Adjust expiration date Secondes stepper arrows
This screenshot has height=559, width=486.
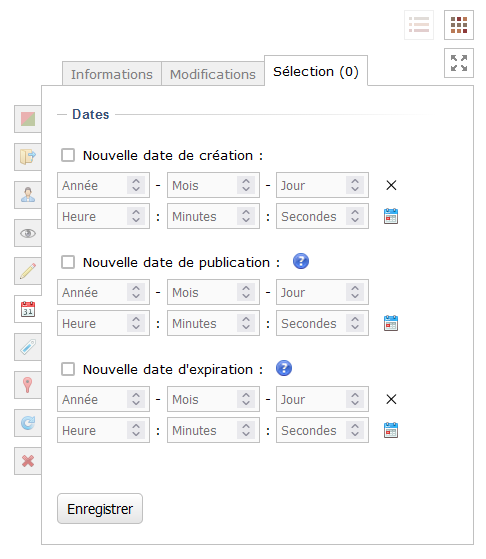[355, 430]
